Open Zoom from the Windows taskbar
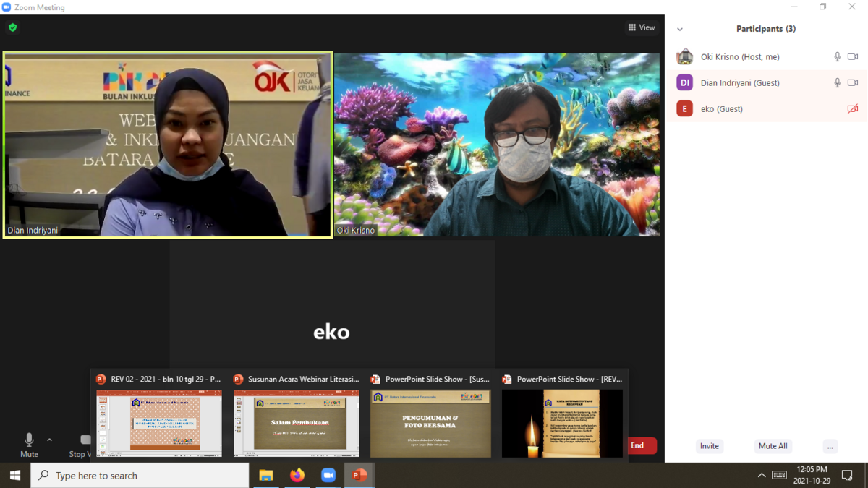868x488 pixels. click(x=328, y=475)
